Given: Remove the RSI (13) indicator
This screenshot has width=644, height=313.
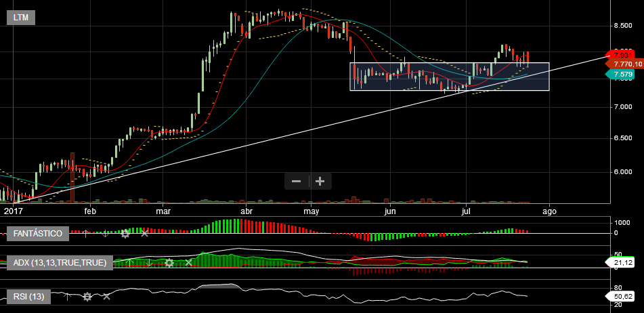Looking at the screenshot, I should click(x=106, y=296).
